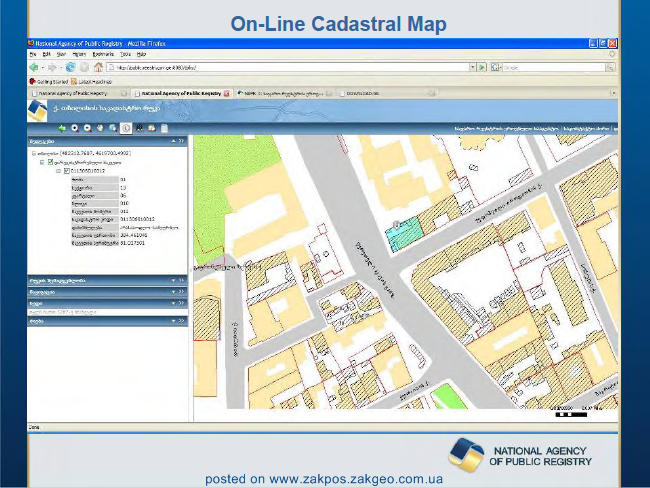Image resolution: width=650 pixels, height=488 pixels.
Task: Collapse the layer tree node under the root
Action: pyautogui.click(x=42, y=162)
